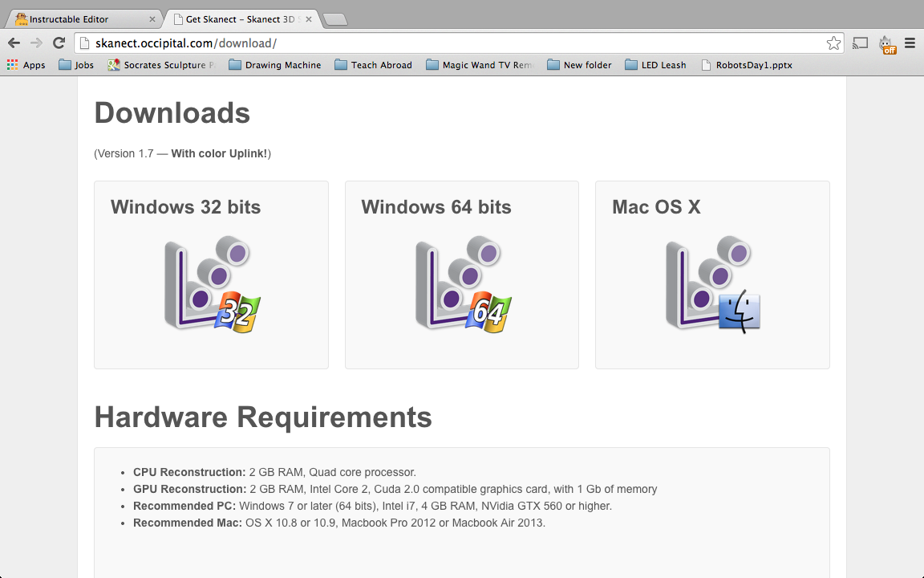
Task: Click the Windows 64 bits download icon
Action: pos(462,285)
